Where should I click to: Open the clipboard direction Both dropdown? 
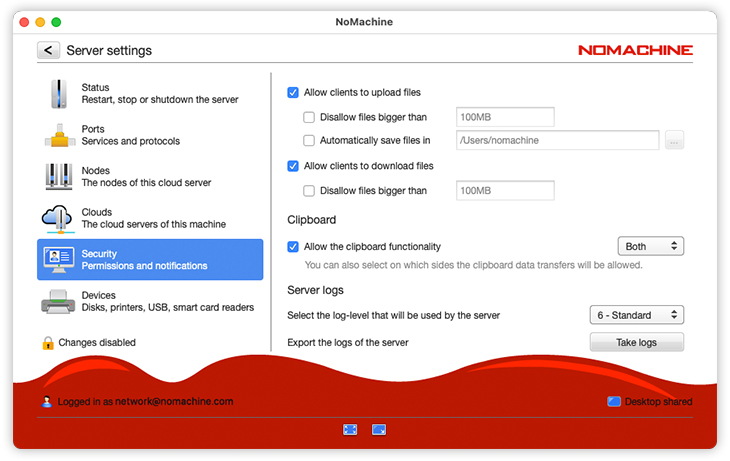(x=650, y=246)
